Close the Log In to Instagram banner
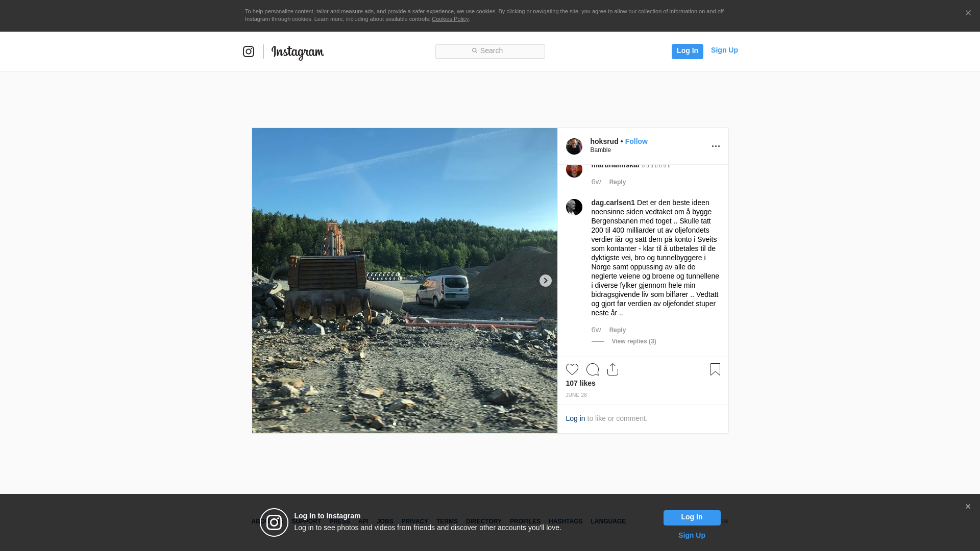The width and height of the screenshot is (980, 551). (967, 507)
